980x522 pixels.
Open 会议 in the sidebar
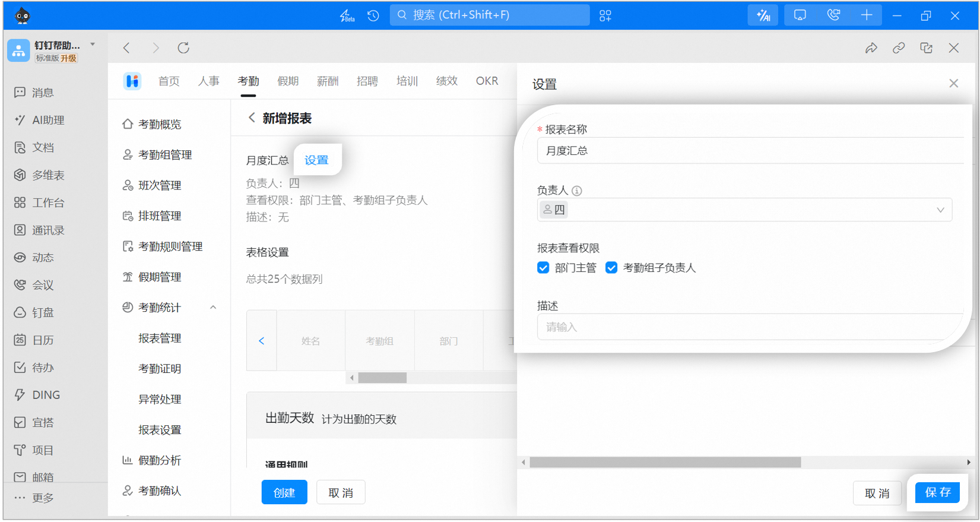click(x=34, y=285)
